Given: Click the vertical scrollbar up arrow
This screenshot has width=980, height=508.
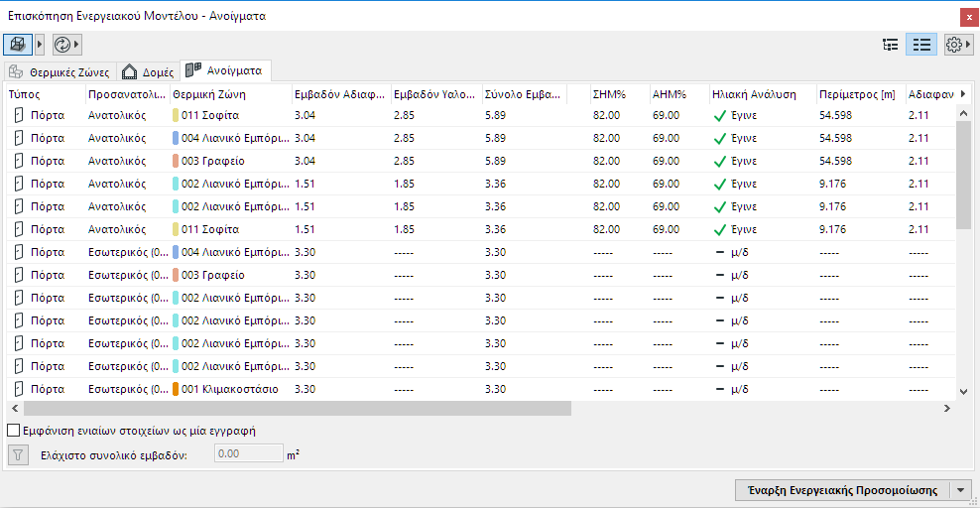Looking at the screenshot, I should 963,113.
